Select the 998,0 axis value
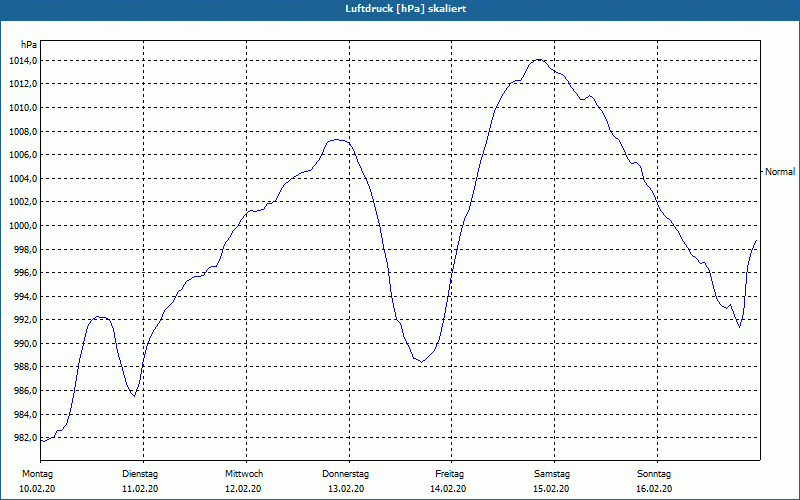 click(25, 249)
